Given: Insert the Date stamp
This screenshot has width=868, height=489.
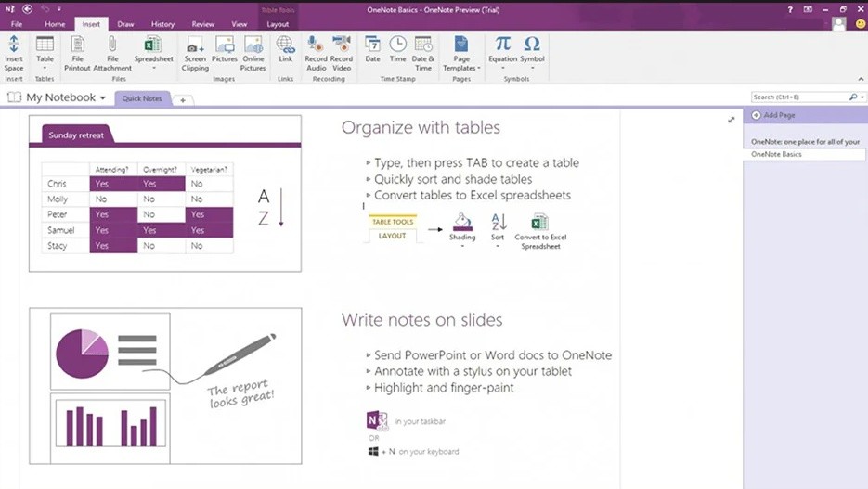Looking at the screenshot, I should click(372, 48).
